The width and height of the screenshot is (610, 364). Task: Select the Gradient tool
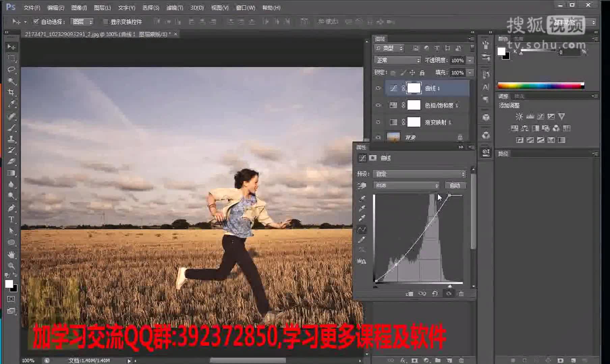[11, 173]
